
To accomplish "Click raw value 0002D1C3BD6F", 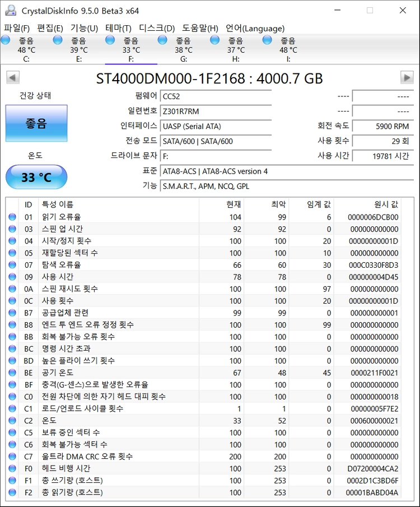I will [373, 480].
